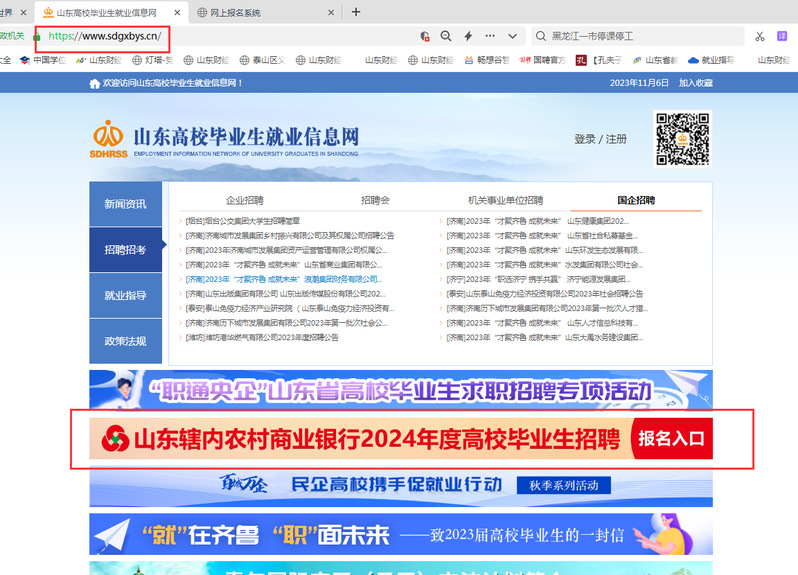Click the 报名入口 button on bank banner
The height and width of the screenshot is (575, 798).
click(x=672, y=438)
